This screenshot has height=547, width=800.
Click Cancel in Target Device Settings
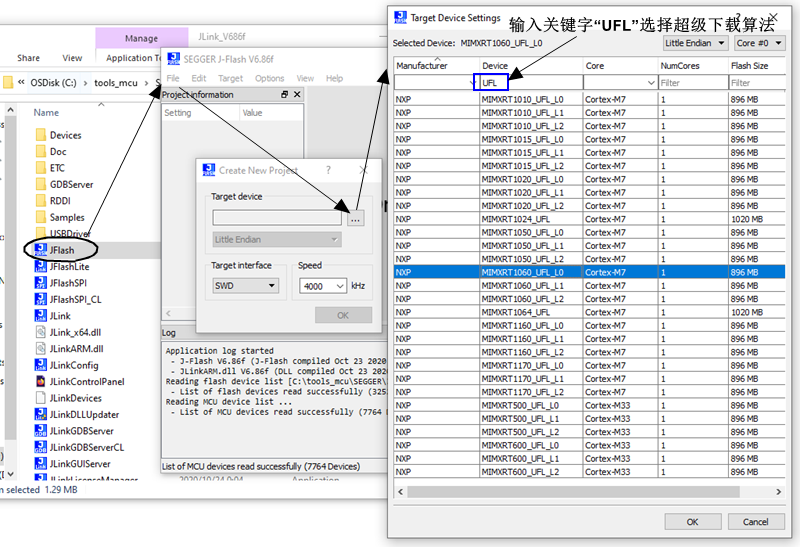click(756, 521)
